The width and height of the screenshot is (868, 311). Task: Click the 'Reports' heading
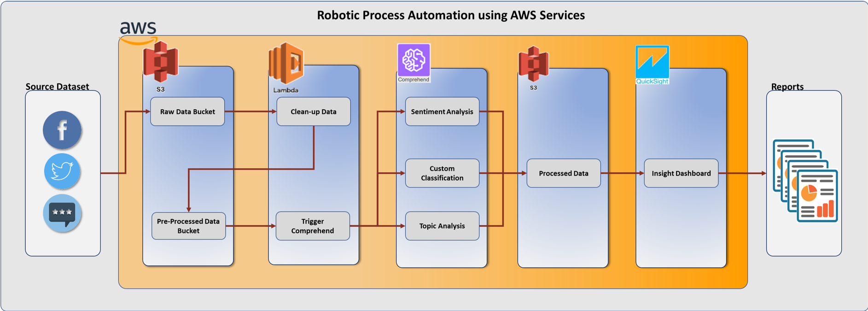(787, 87)
